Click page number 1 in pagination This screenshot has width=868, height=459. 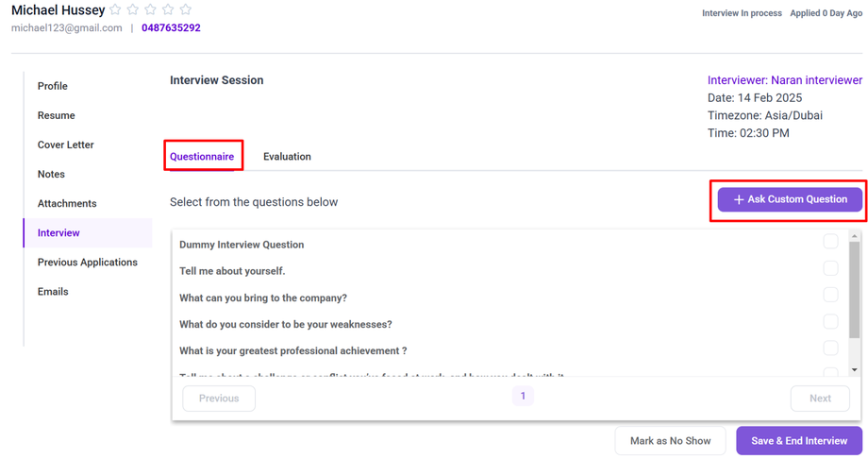click(x=523, y=397)
